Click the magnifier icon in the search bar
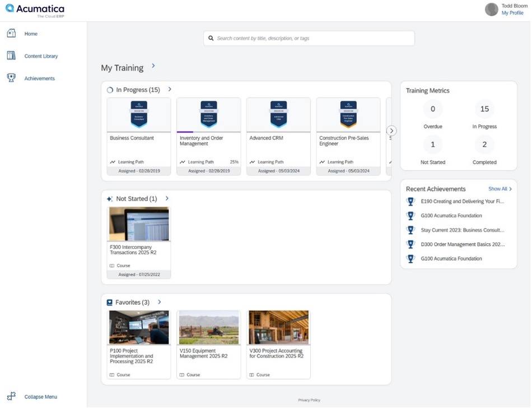This screenshot has height=409, width=532. pos(211,38)
